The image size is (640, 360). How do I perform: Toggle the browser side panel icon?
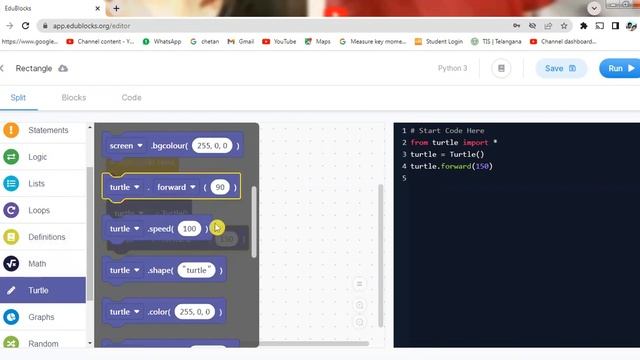pyautogui.click(x=615, y=26)
